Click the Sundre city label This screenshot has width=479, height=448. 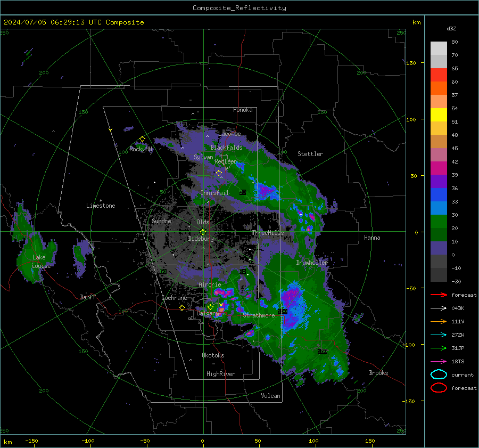pyautogui.click(x=161, y=221)
